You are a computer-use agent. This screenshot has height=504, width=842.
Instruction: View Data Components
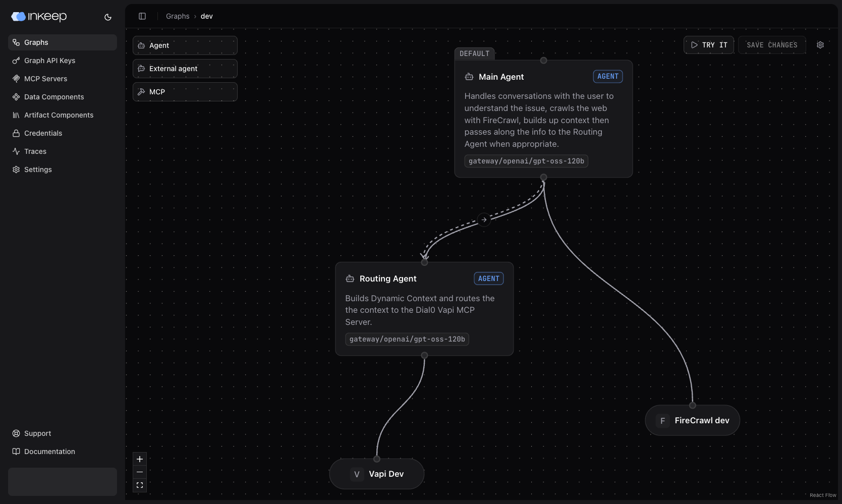coord(53,97)
